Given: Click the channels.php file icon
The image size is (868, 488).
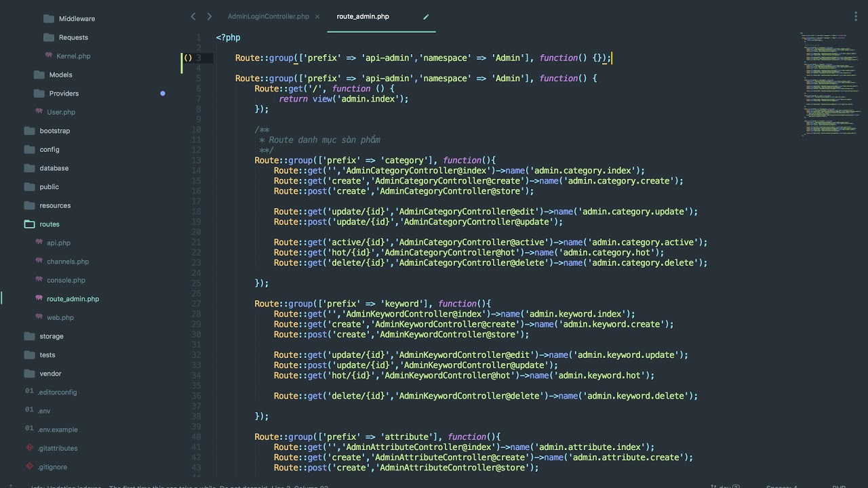Looking at the screenshot, I should tap(39, 261).
